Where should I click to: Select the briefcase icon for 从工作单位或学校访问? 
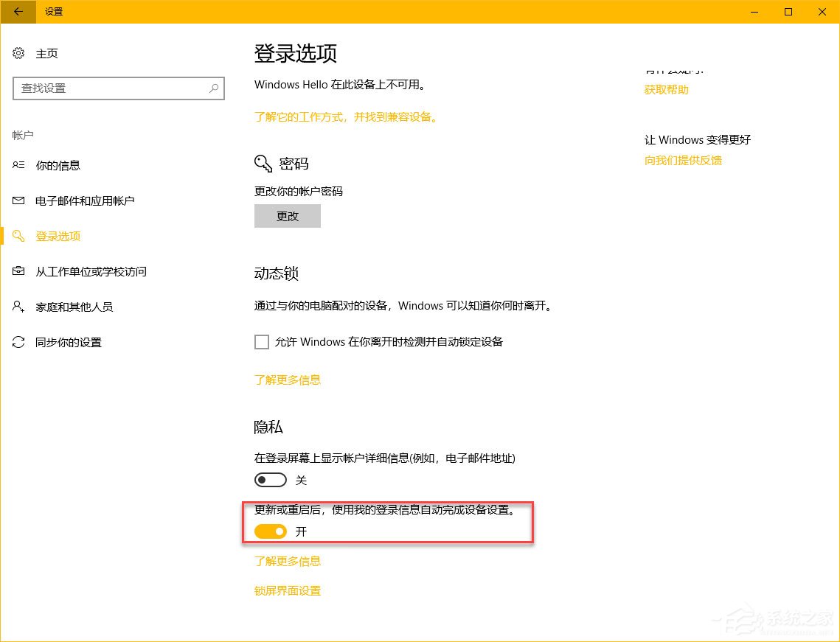pyautogui.click(x=18, y=271)
